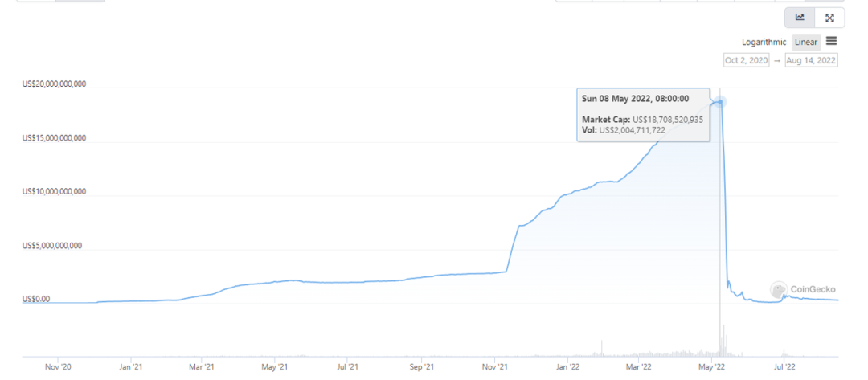
Task: Open the fullscreen expand chart icon
Action: (x=829, y=18)
